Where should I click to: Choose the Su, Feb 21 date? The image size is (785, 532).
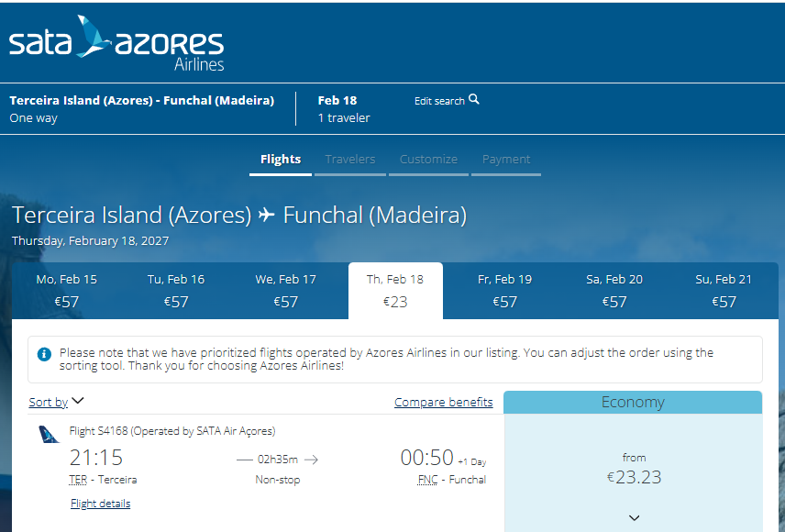pyautogui.click(x=724, y=291)
